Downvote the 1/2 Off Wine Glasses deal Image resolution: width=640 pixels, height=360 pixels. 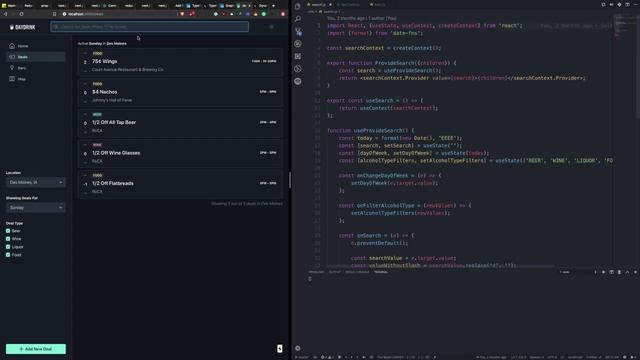[x=85, y=162]
